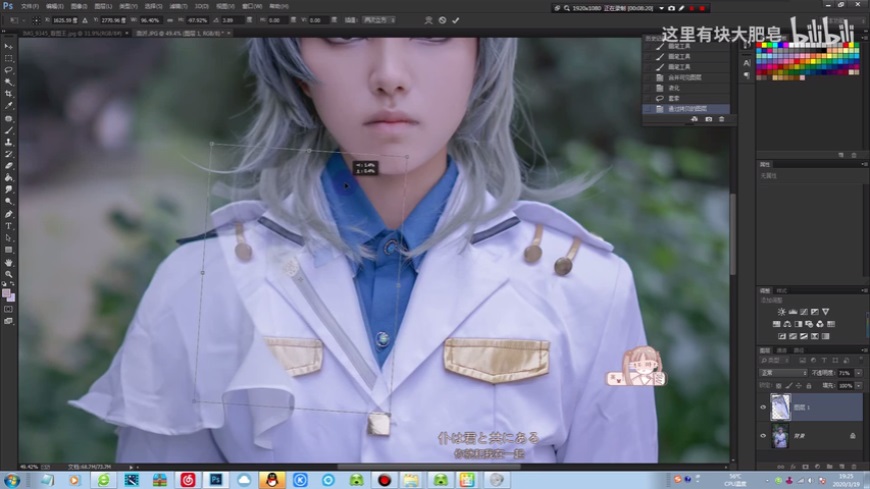Open the 文件(F) menu
Image resolution: width=870 pixels, height=489 pixels.
[30, 6]
